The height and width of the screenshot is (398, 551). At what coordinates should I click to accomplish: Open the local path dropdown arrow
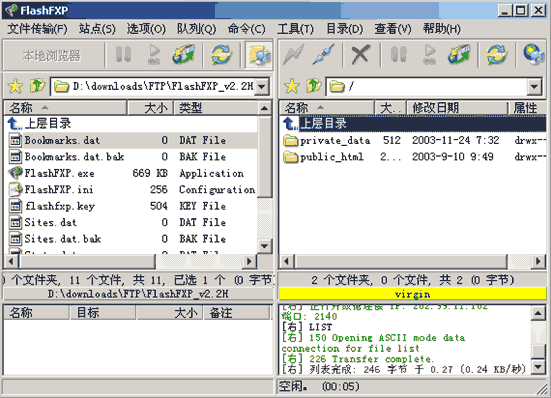(262, 86)
